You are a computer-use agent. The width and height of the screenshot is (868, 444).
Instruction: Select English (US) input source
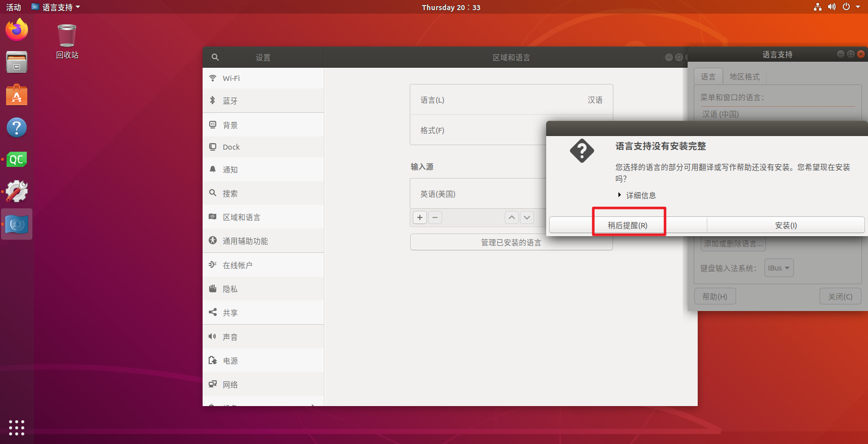478,194
